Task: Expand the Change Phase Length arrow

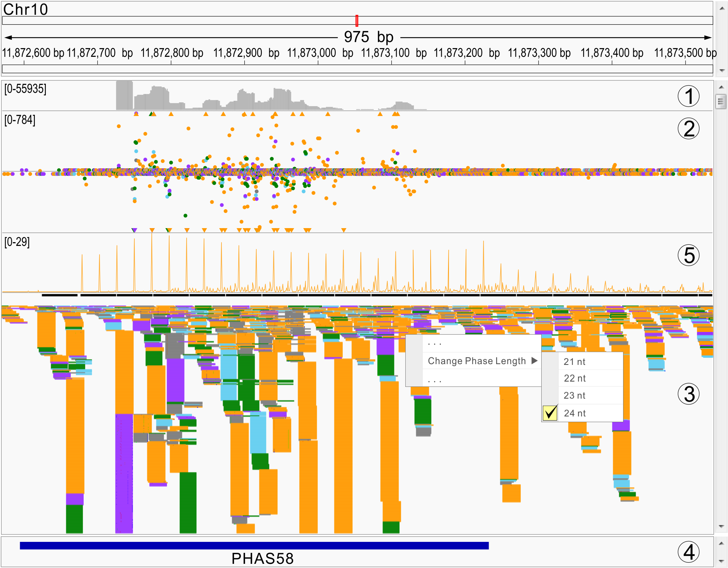Action: click(534, 361)
